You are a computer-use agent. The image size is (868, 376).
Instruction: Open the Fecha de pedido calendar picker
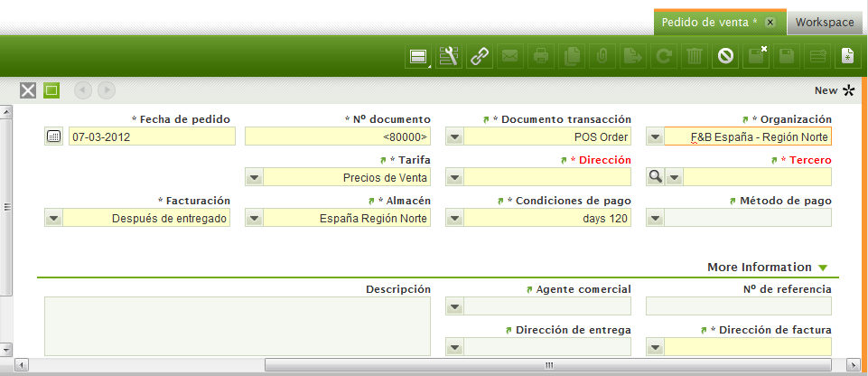[x=53, y=136]
